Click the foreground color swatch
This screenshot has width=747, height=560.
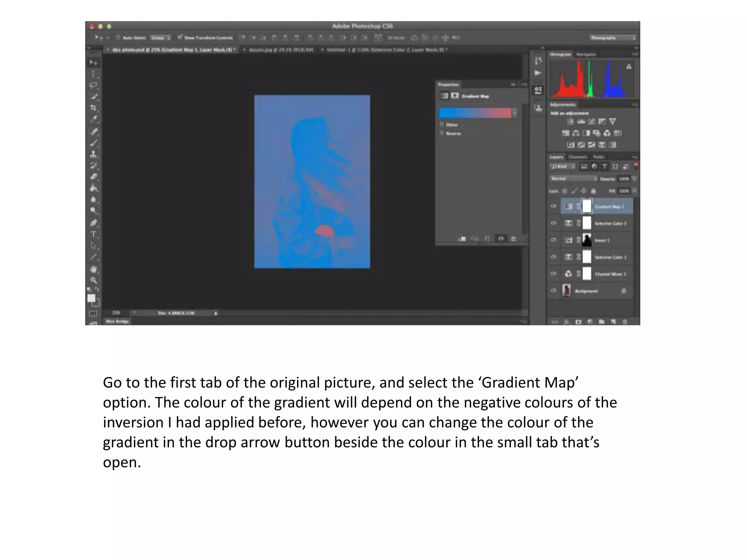(91, 298)
